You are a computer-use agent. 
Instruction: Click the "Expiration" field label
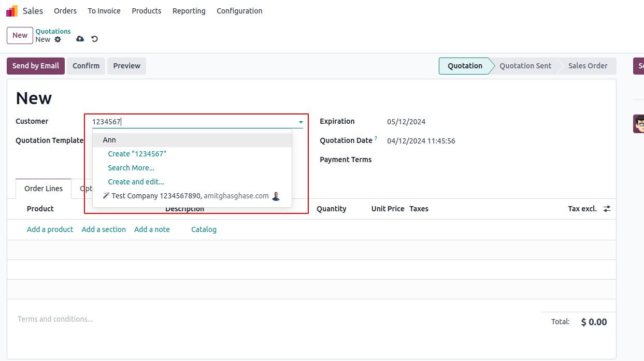pyautogui.click(x=337, y=121)
